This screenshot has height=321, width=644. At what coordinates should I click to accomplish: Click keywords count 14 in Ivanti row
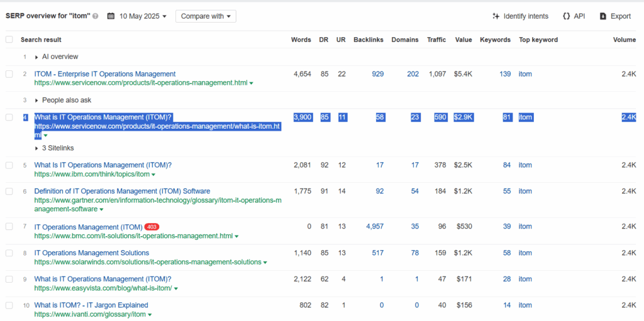507,305
